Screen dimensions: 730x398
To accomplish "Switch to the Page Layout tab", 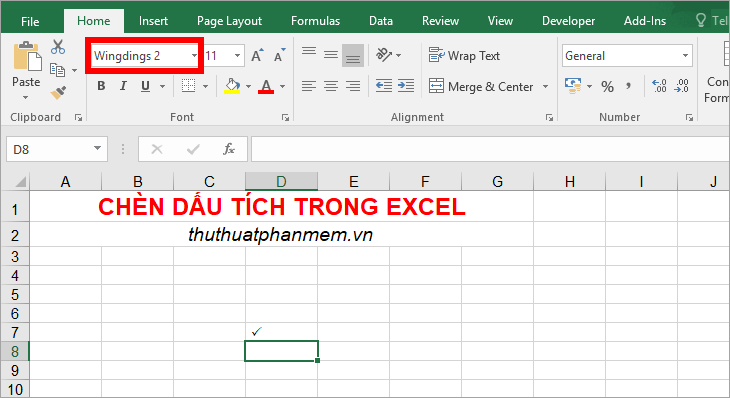I will [x=229, y=21].
